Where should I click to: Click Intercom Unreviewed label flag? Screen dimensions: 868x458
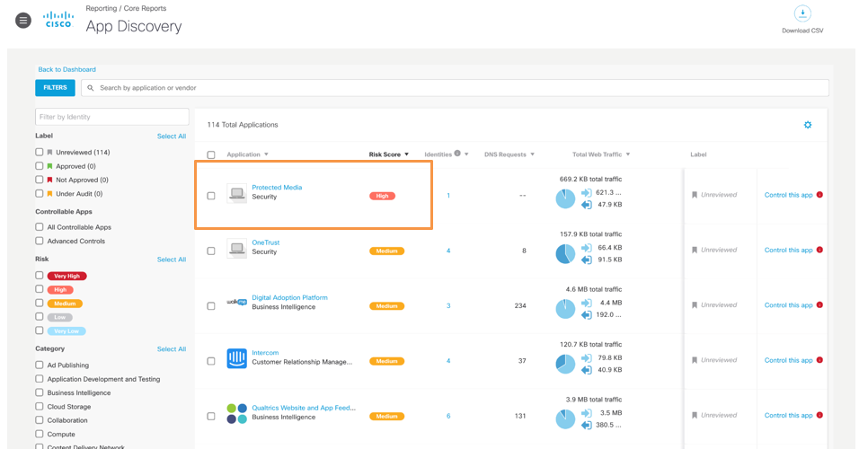(695, 360)
